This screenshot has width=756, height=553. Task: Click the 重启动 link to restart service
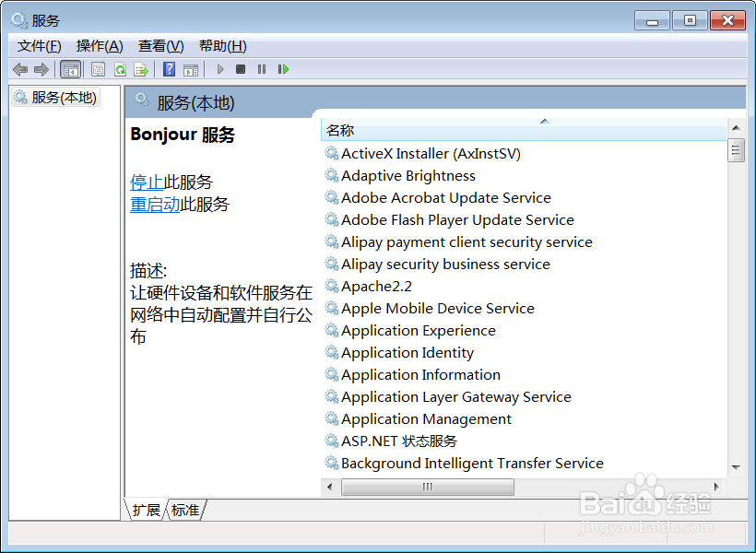click(x=155, y=205)
